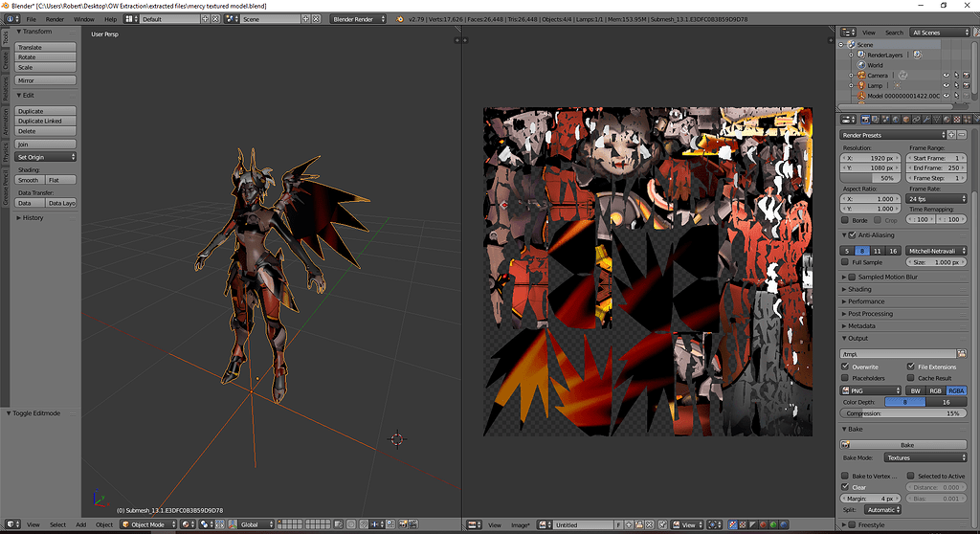Toggle the File Extensions checkbox

pos(911,367)
